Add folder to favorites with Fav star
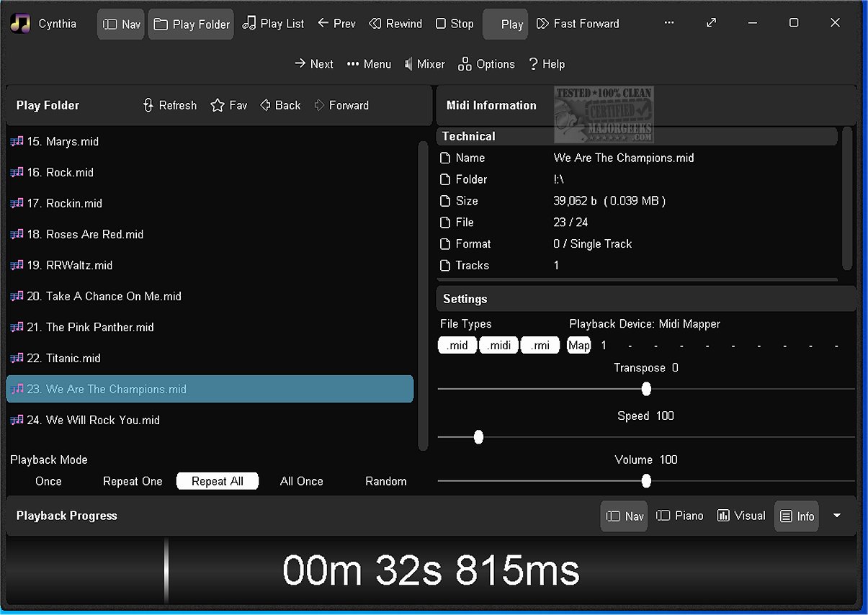The image size is (868, 615). tap(228, 105)
